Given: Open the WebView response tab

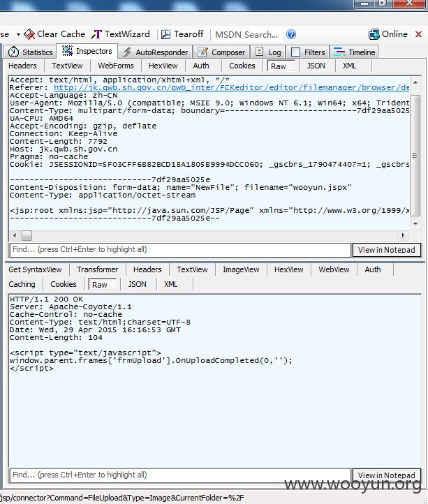Looking at the screenshot, I should (x=334, y=269).
